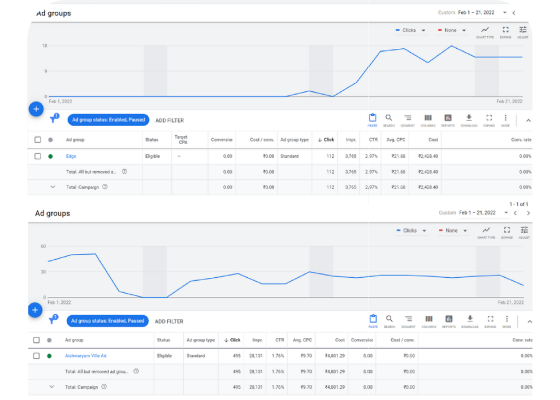
Task: Go to previous date range in lower section
Action: tap(515, 213)
